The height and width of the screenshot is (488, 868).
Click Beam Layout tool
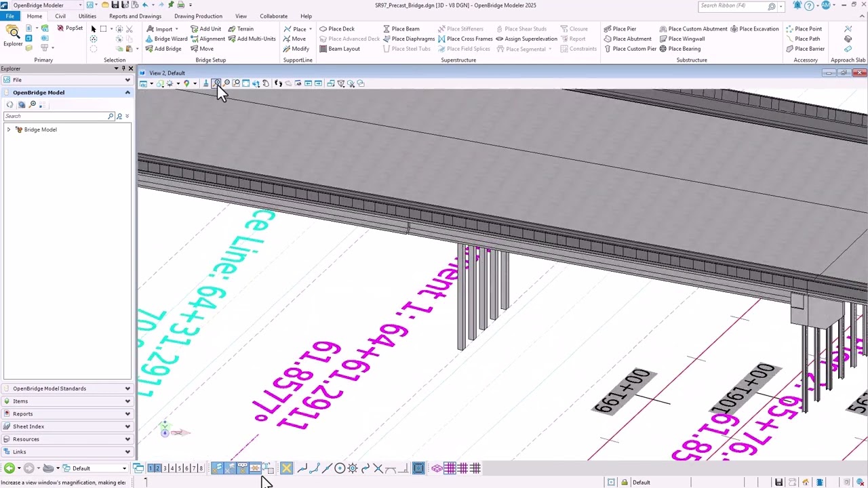point(340,49)
